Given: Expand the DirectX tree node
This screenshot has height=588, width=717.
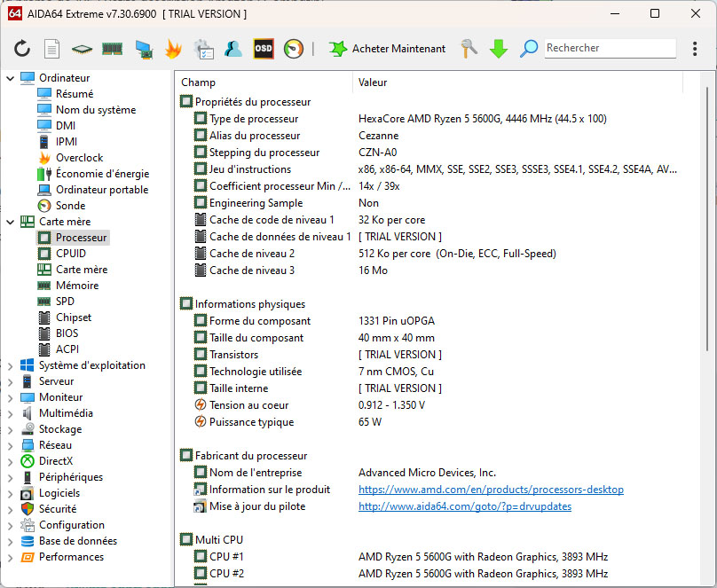Looking at the screenshot, I should (x=10, y=462).
